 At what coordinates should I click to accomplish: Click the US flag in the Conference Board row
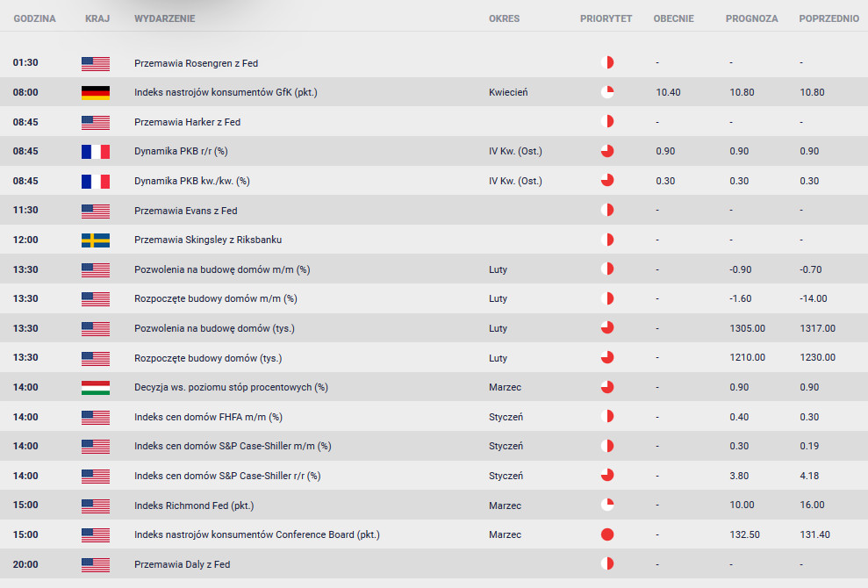point(95,535)
